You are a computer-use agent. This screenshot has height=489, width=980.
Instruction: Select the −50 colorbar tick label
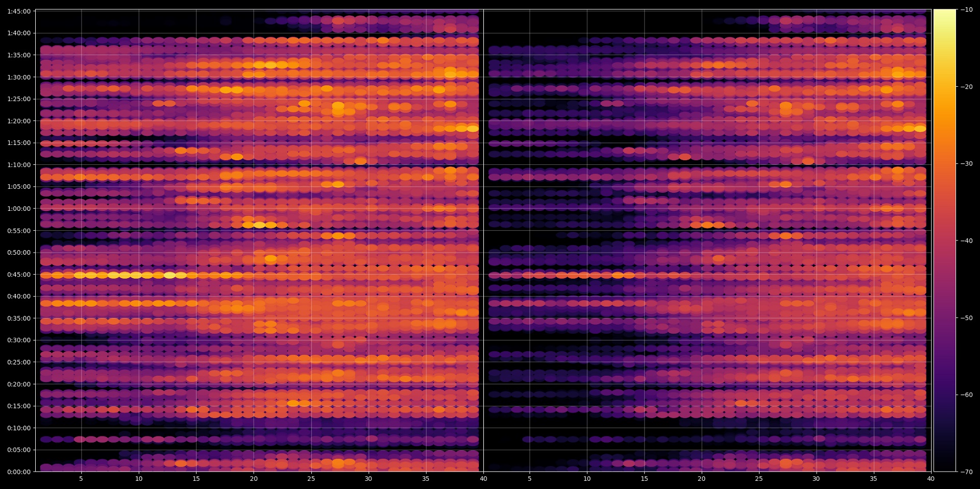click(x=967, y=318)
